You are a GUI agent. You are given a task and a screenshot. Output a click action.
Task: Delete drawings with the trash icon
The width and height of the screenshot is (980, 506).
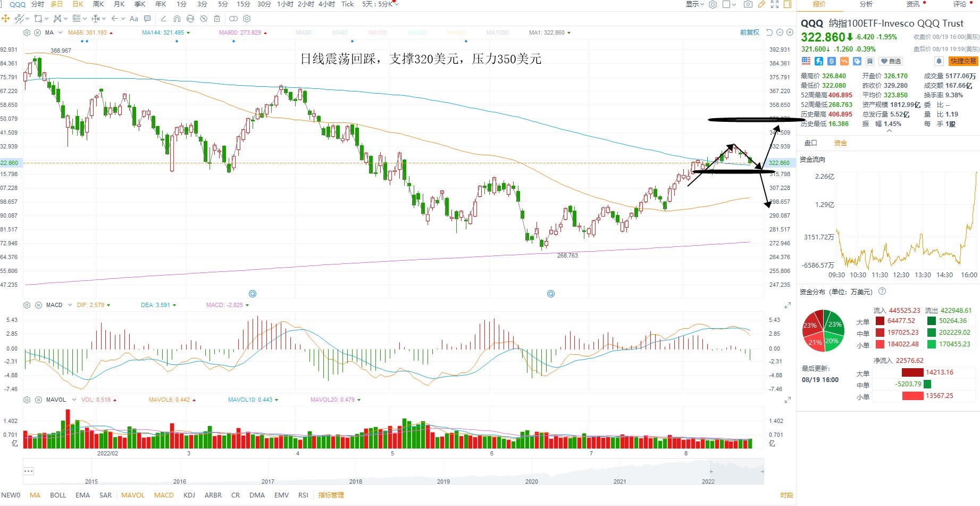point(217,19)
